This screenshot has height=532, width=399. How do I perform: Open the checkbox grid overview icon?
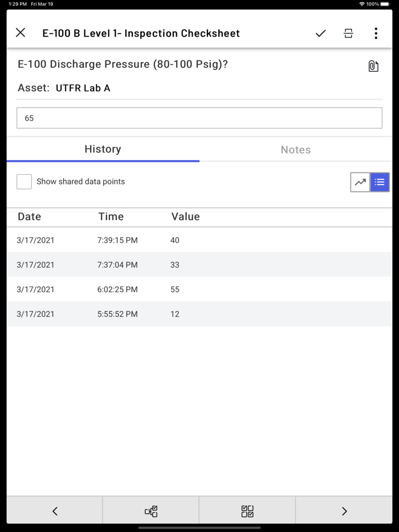(247, 511)
